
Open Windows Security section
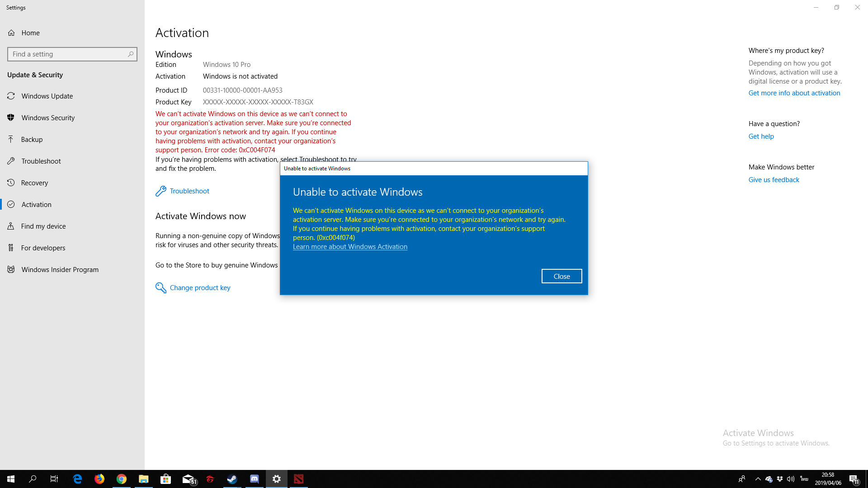[x=72, y=117]
